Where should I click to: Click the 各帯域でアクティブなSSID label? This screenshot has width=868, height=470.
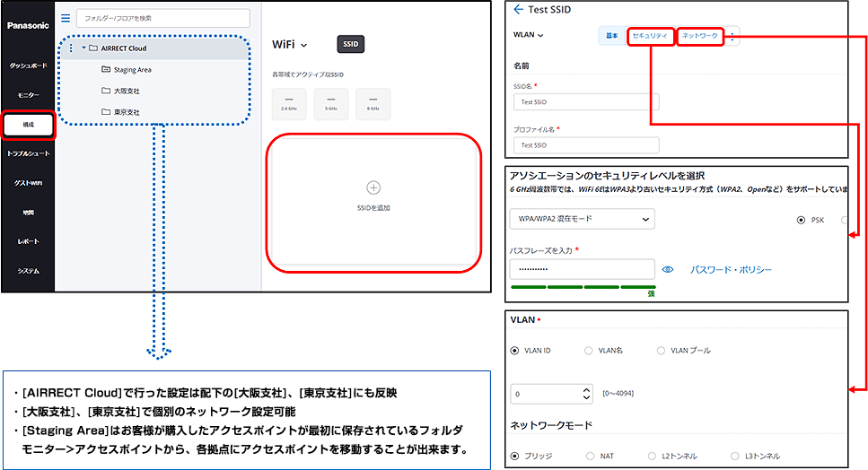coord(308,74)
